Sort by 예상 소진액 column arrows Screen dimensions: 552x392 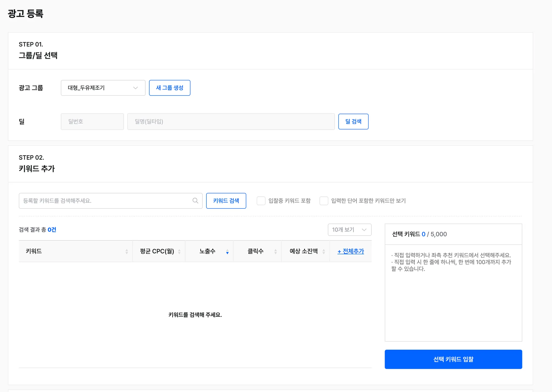[x=323, y=252]
